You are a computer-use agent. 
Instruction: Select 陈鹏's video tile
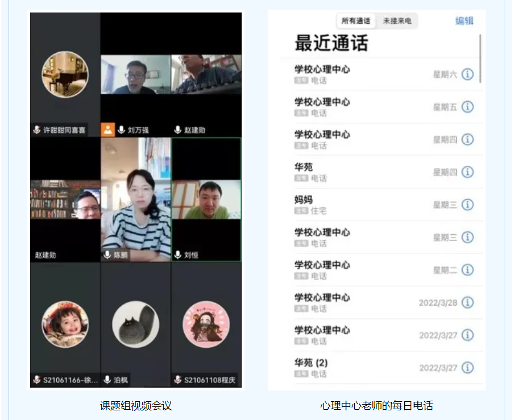[x=136, y=199]
